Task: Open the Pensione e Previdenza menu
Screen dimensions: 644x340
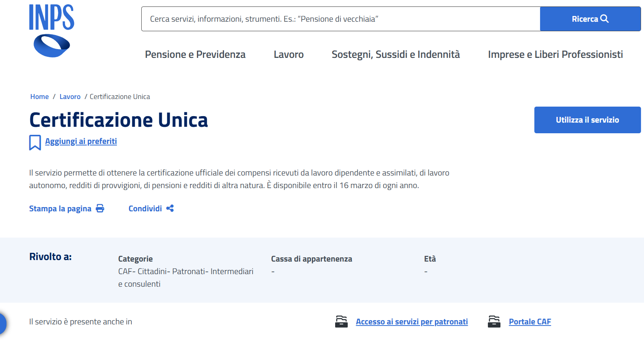Action: [195, 54]
